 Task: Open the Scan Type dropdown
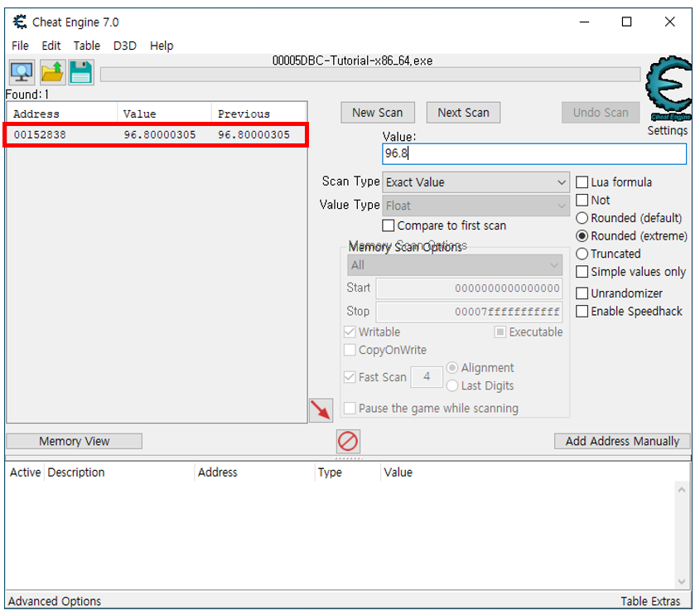coord(476,182)
